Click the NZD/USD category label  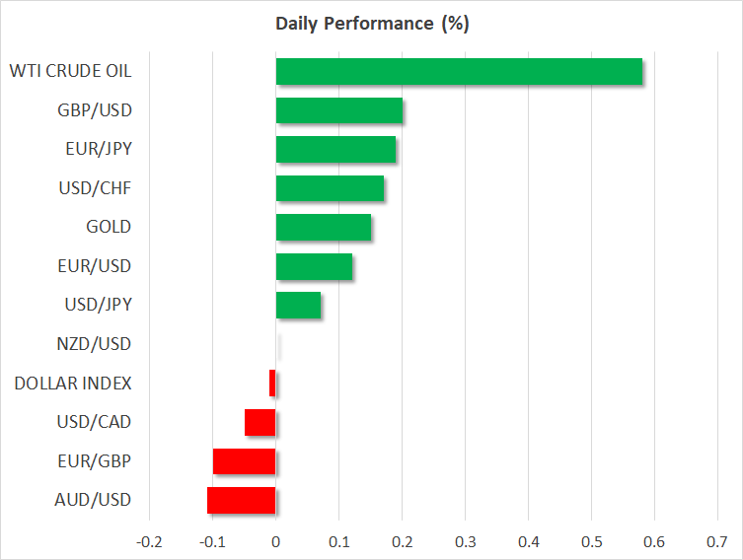point(95,344)
